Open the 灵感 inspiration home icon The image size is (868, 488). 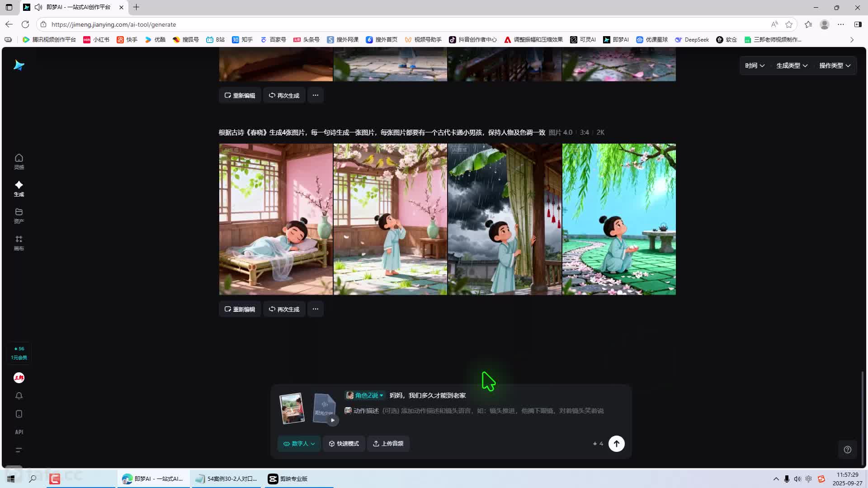[x=19, y=161]
